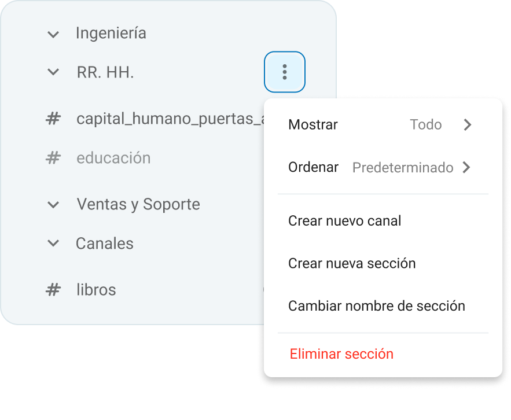Click the right-pointing arrow next to Todo
Image resolution: width=511 pixels, height=420 pixels.
pos(468,124)
